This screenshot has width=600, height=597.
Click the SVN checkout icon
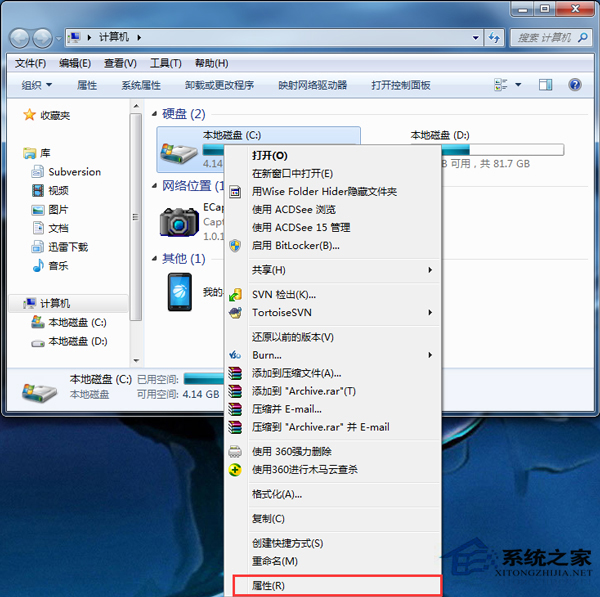coord(235,295)
